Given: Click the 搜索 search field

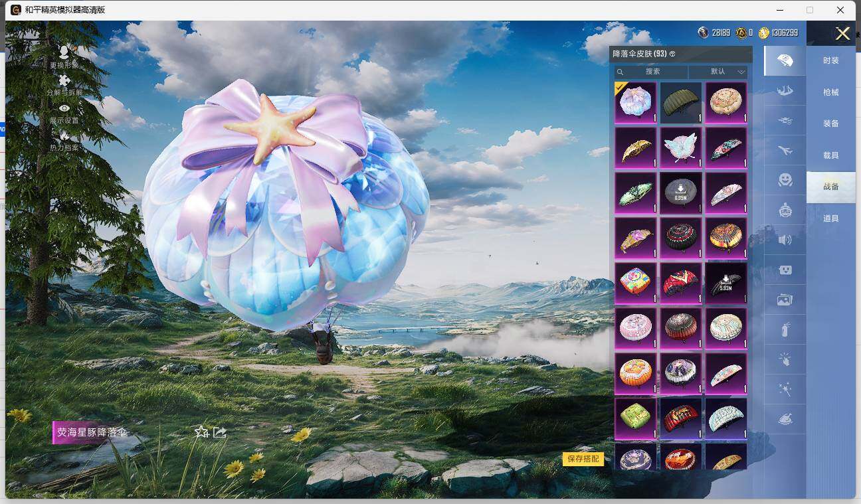Looking at the screenshot, I should [x=651, y=72].
